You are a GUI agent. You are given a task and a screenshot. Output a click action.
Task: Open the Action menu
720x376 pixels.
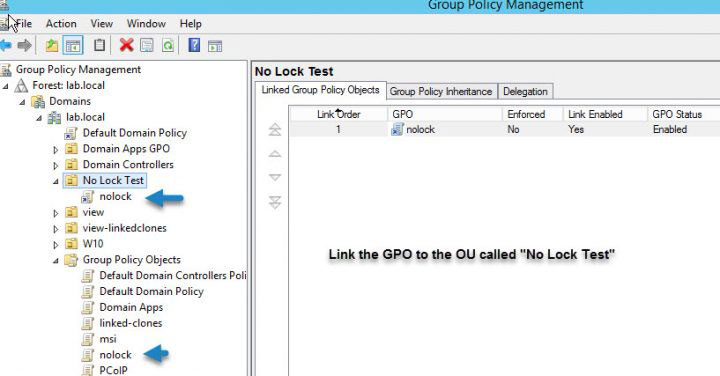[x=61, y=23]
